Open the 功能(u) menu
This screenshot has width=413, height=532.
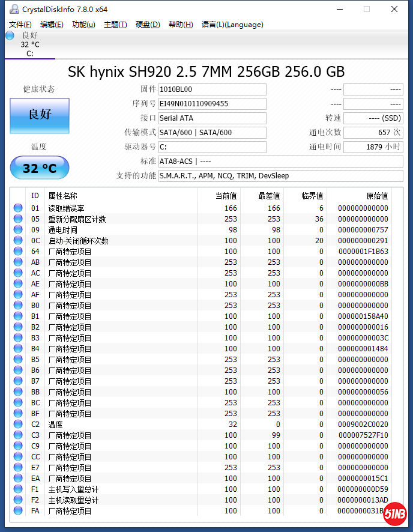(83, 25)
